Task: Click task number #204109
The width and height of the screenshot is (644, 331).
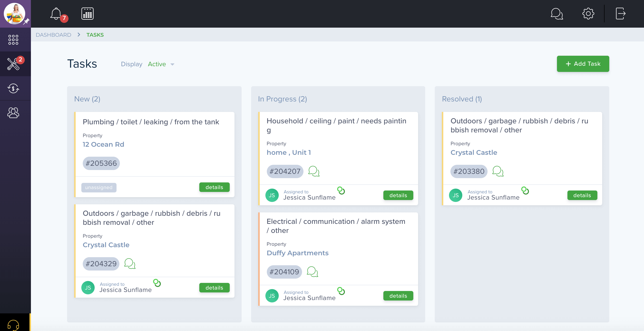Action: 284,272
